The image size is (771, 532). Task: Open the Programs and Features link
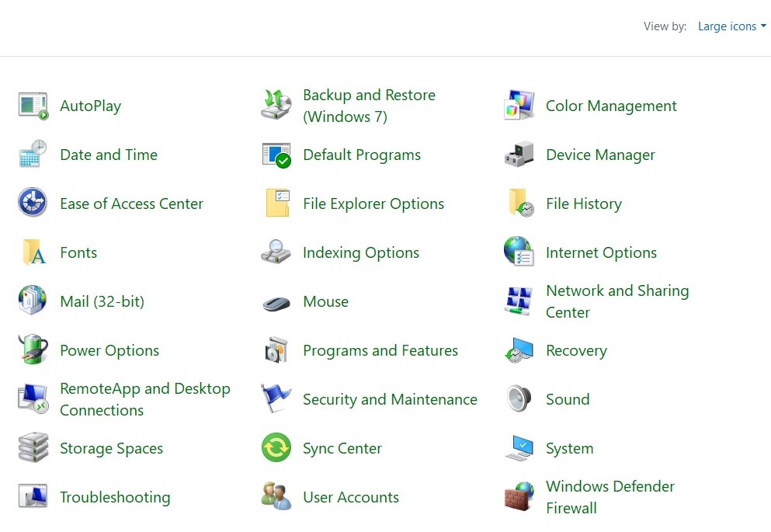(x=380, y=350)
